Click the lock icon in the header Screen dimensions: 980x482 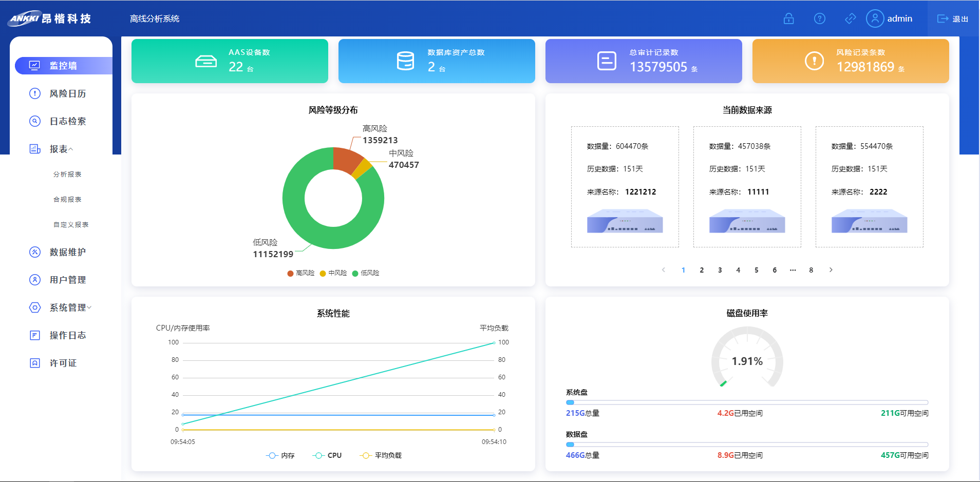click(788, 19)
